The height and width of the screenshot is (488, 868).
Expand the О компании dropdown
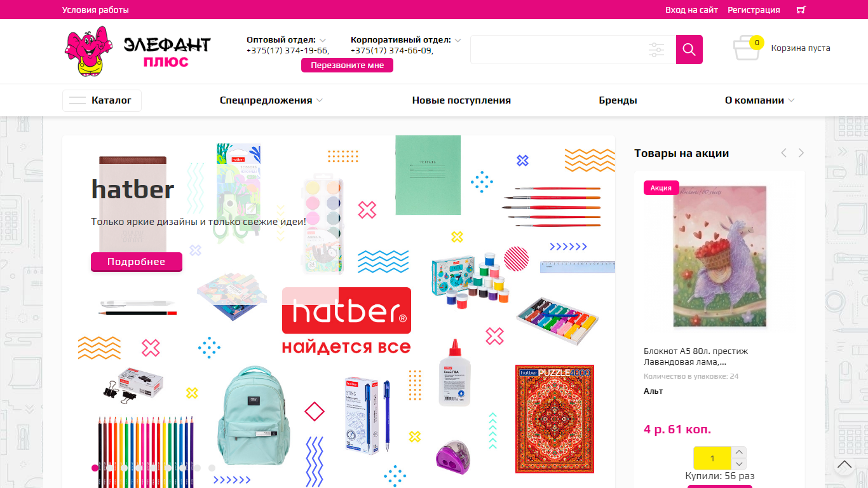[x=759, y=100]
